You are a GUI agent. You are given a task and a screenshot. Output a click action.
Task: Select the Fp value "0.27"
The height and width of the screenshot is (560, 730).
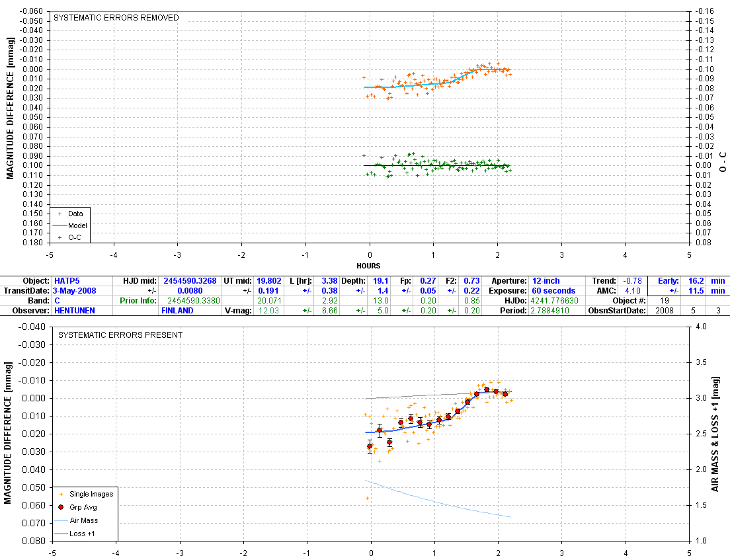[x=428, y=281]
